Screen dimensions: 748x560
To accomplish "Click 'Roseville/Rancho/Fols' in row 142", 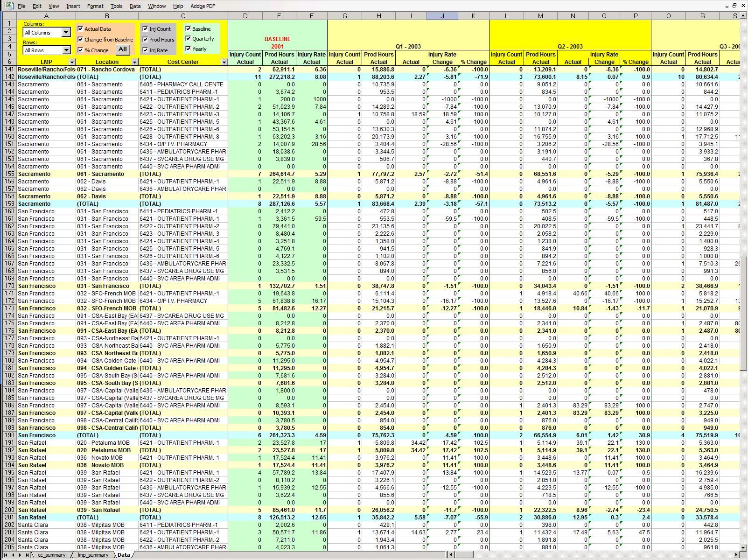I will coord(46,77).
